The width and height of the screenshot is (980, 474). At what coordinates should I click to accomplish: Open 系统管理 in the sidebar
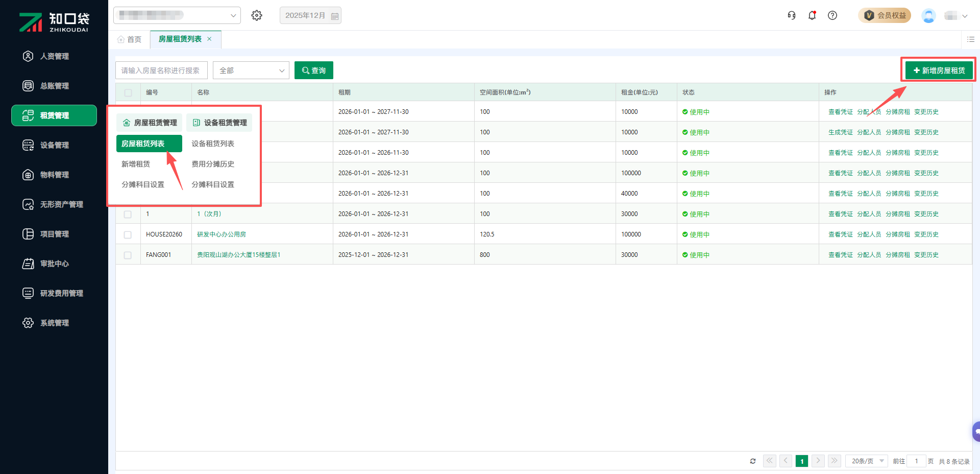tap(54, 323)
